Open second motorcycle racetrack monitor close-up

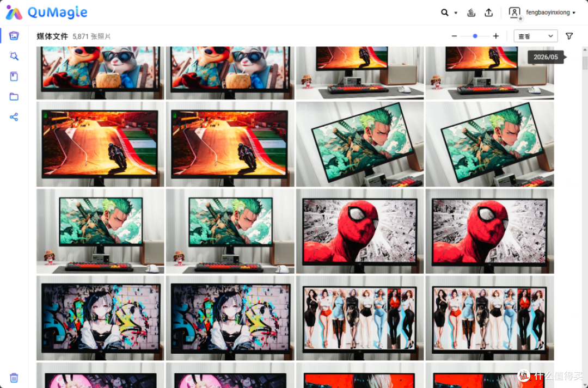tap(230, 144)
